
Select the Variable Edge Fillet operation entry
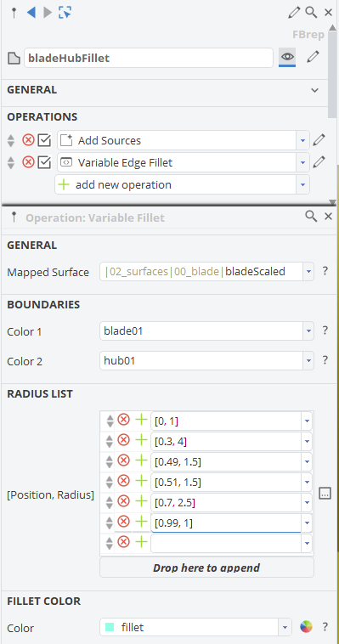coord(177,162)
